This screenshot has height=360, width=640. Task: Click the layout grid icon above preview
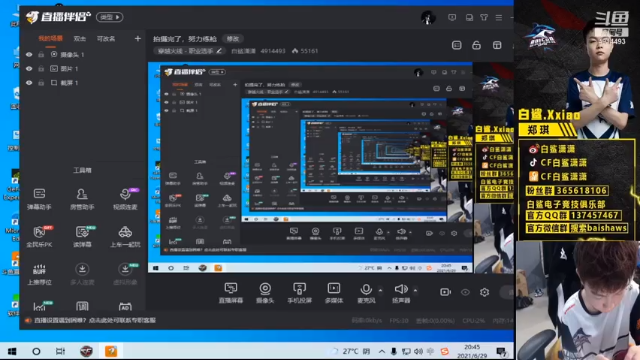[497, 45]
